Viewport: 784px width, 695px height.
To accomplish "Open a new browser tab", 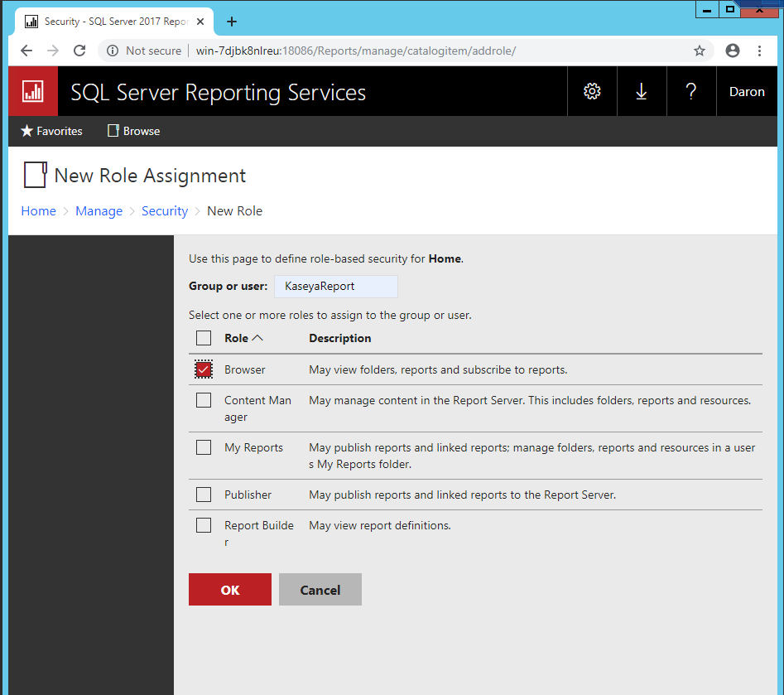I will point(232,22).
